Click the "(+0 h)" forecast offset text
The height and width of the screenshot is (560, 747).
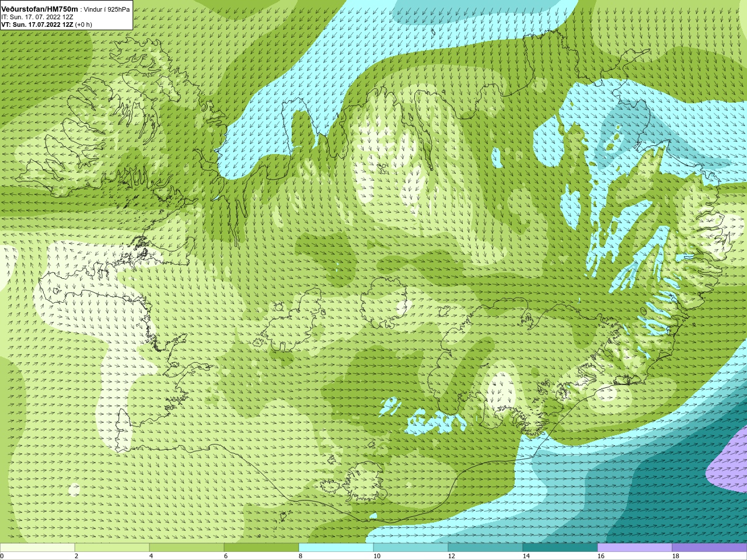[x=83, y=24]
